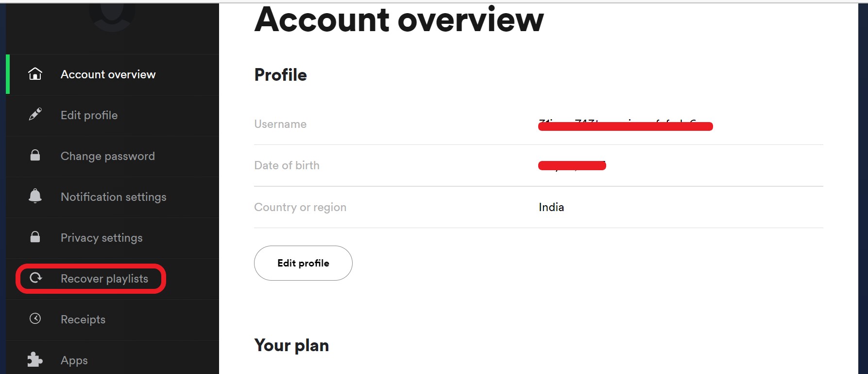Select Edit profile sidebar menu item
Screen dimensions: 868x374
(x=89, y=115)
